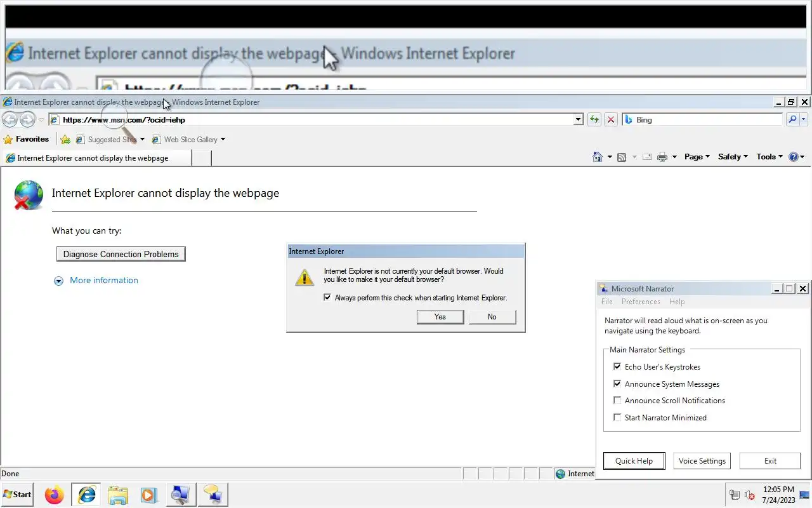Viewport: 812px width, 508px height.
Task: Open Windows Explorer folder from taskbar
Action: point(117,494)
